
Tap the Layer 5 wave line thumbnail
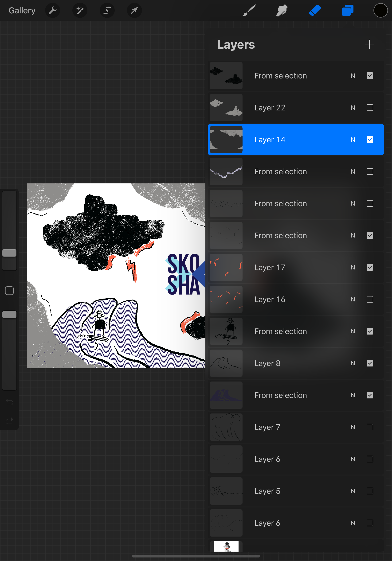[x=226, y=491]
